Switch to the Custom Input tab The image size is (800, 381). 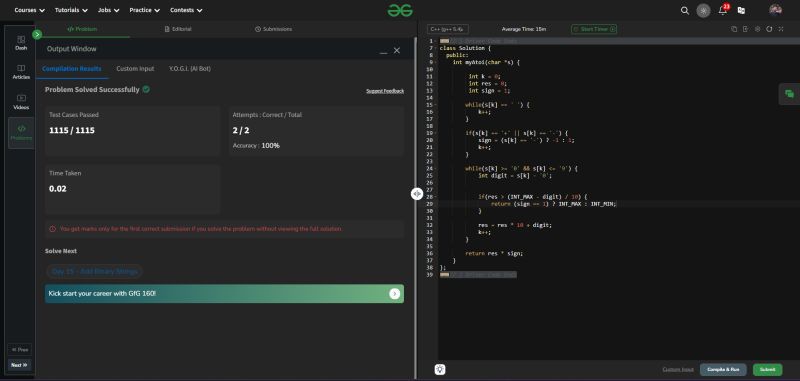[x=135, y=68]
